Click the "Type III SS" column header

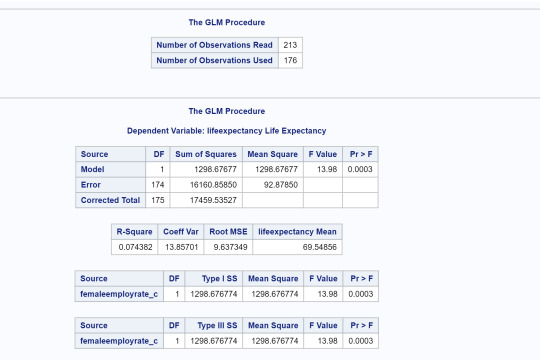(217, 325)
